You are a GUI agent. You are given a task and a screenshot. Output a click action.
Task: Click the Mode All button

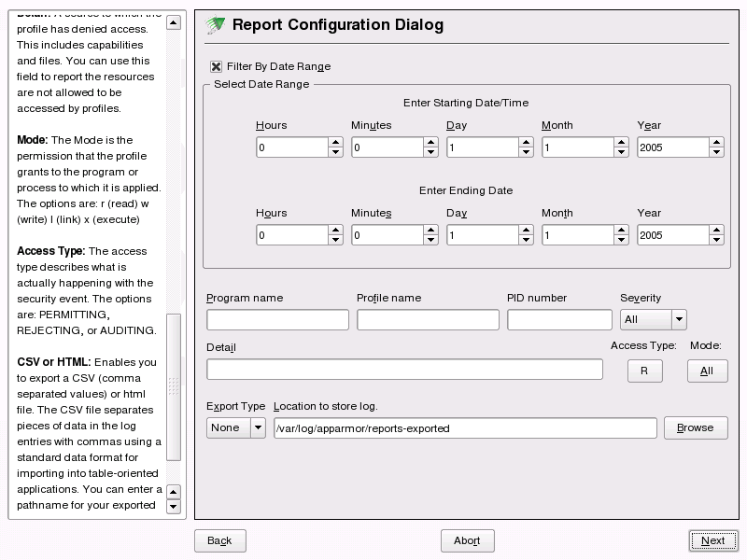pos(707,371)
